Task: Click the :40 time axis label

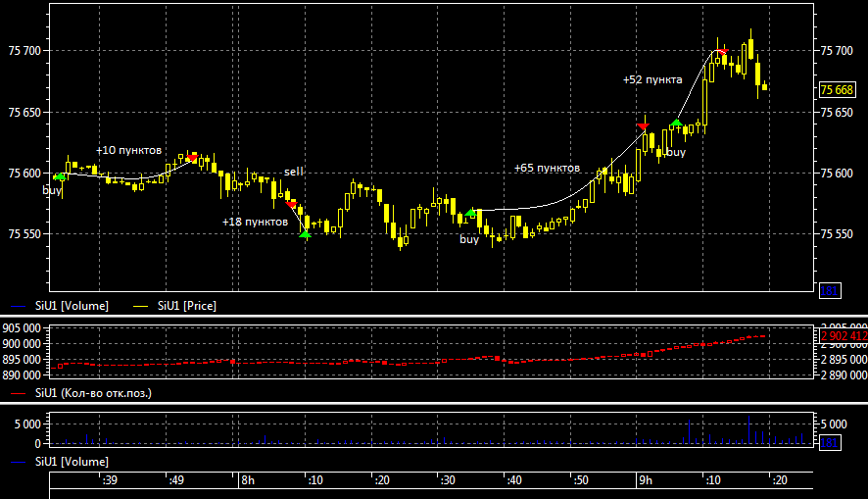Action: (x=514, y=480)
